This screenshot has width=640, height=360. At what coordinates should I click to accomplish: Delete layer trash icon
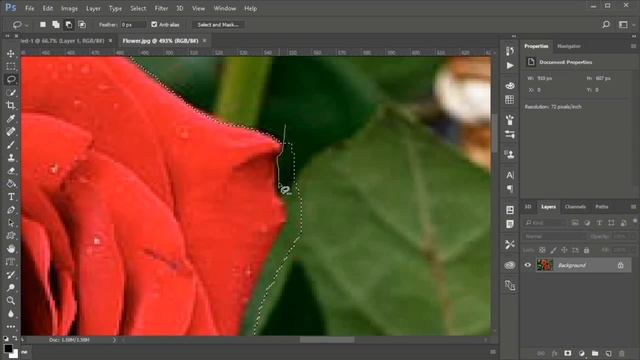coord(622,353)
